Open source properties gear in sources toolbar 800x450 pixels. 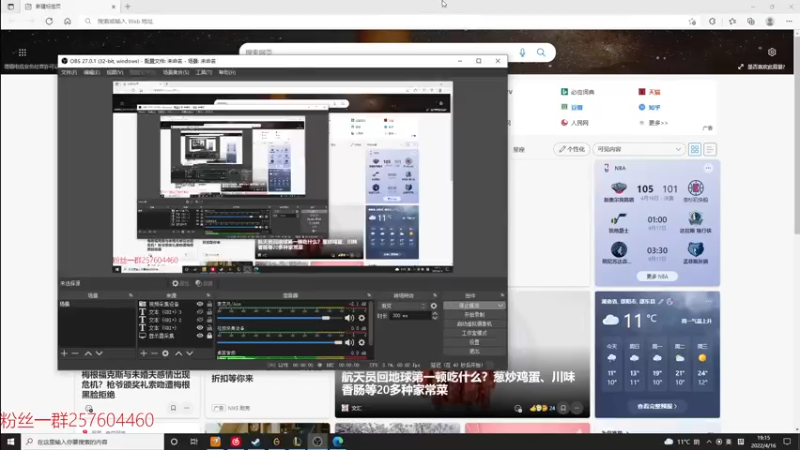165,353
